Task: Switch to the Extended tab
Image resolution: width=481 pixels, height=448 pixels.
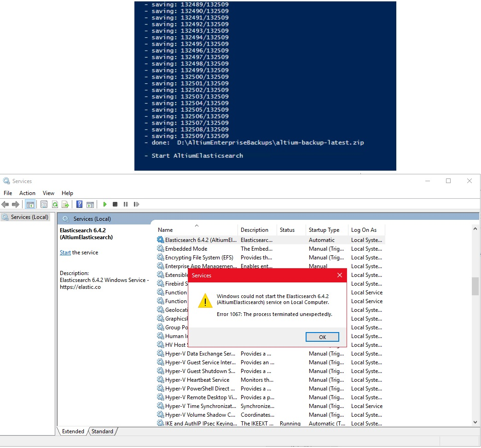Action: [73, 431]
